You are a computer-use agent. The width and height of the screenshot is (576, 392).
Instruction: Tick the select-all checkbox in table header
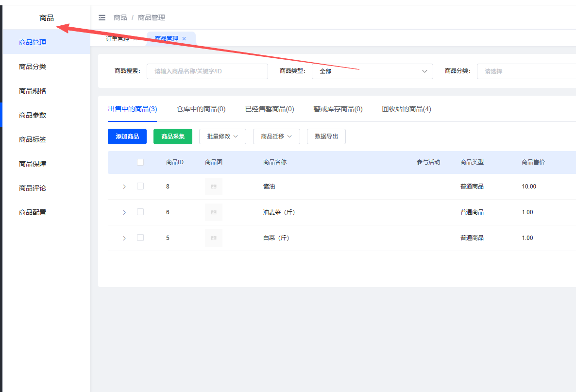tap(140, 162)
